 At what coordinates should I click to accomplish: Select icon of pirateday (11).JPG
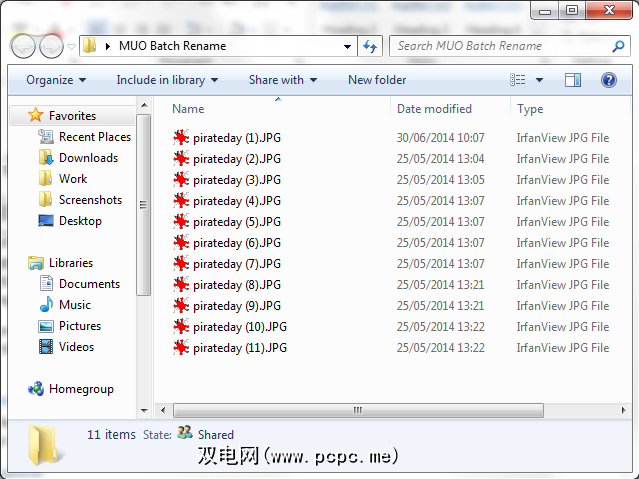[181, 347]
